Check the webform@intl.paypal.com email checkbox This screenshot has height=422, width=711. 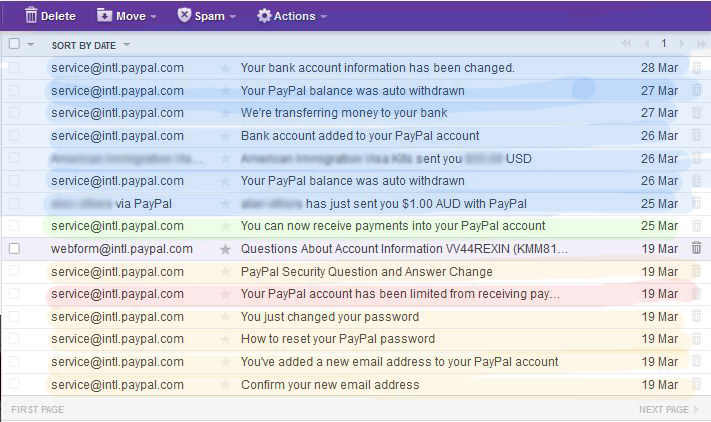pos(14,248)
